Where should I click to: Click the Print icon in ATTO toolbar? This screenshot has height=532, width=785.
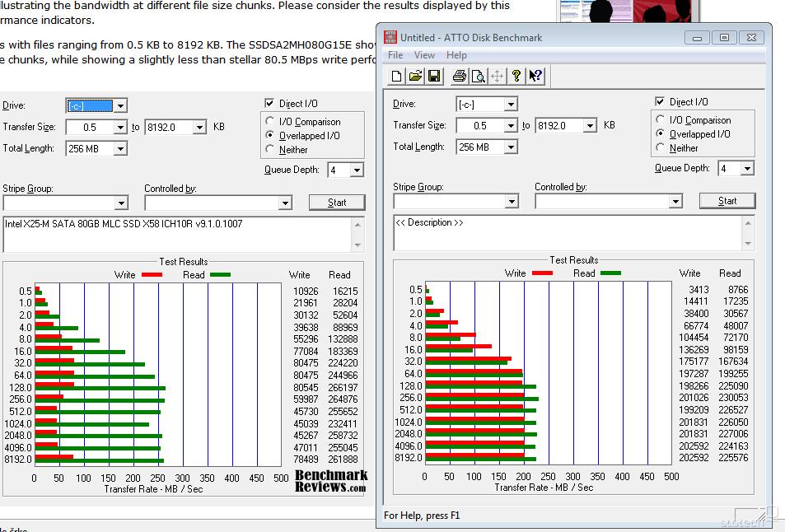[459, 76]
